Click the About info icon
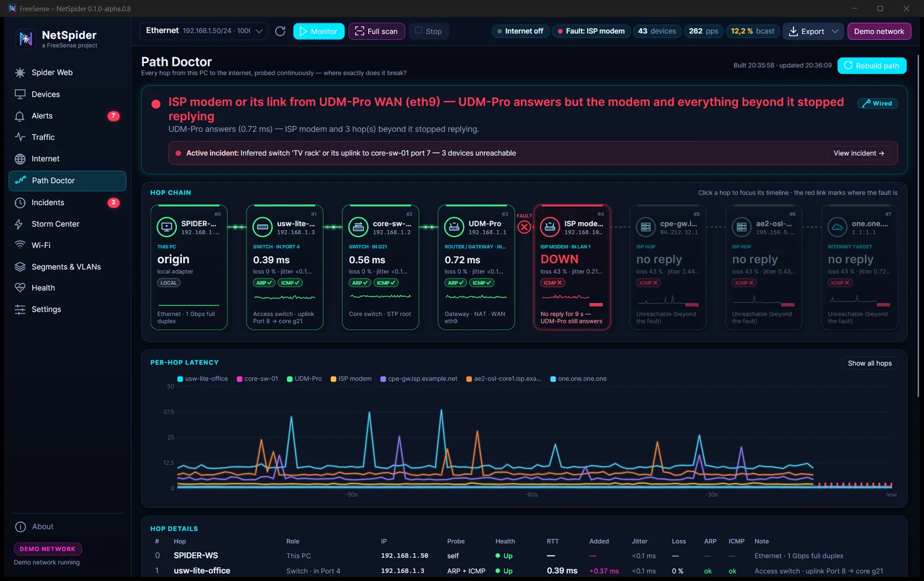Viewport: 924px width, 581px height. coord(20,527)
